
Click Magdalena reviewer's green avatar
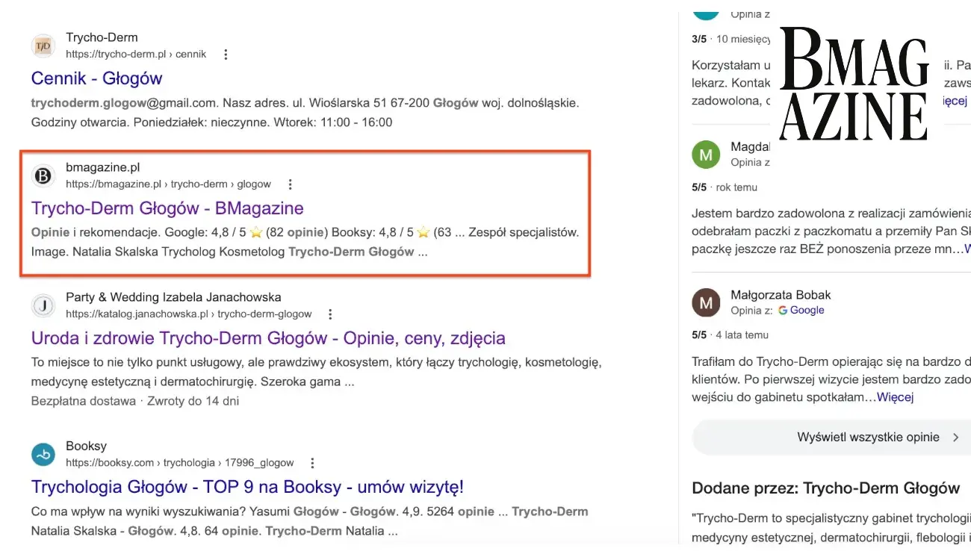tap(706, 154)
